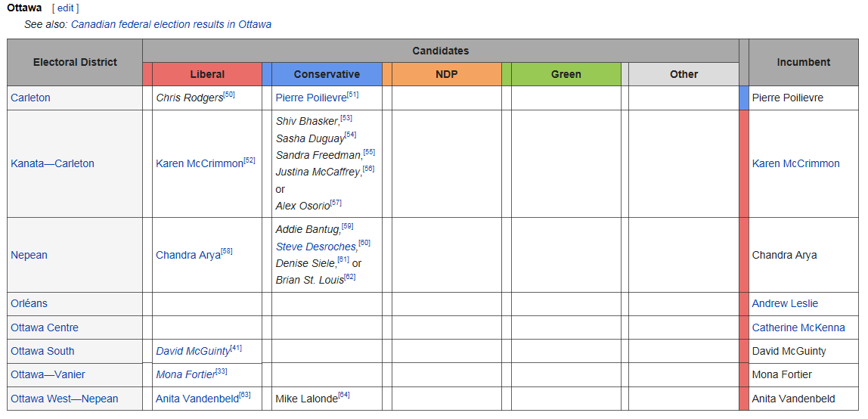Image resolution: width=868 pixels, height=419 pixels.
Task: Visit the Ottawa—Vanier district page
Action: pos(48,374)
